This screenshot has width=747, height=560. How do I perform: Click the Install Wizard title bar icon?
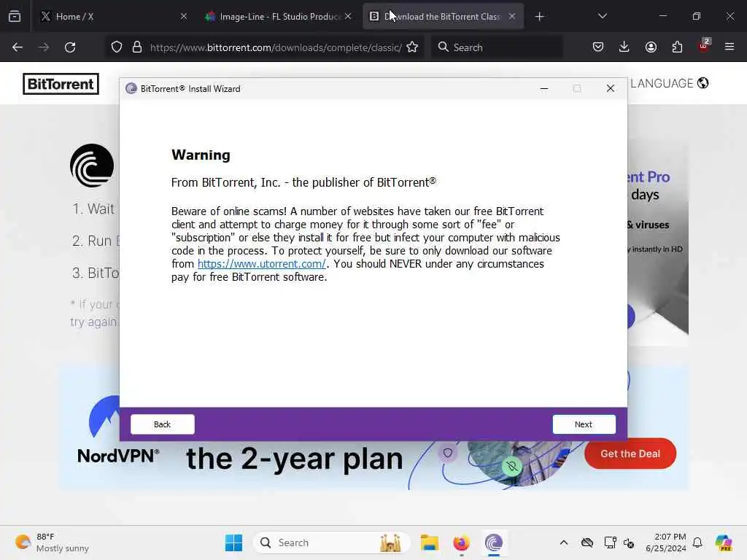tap(131, 88)
